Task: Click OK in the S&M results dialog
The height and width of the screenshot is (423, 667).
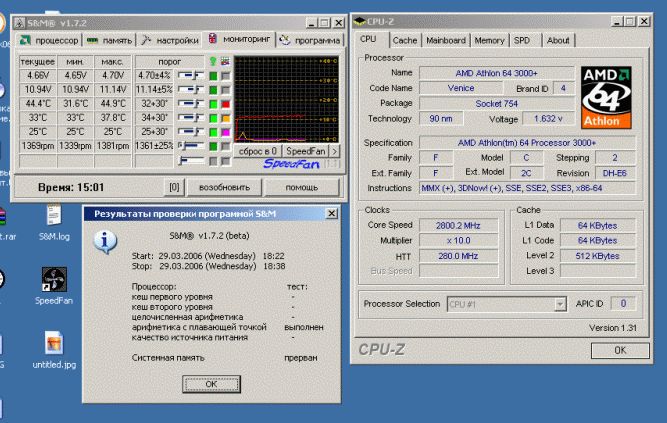Action: coord(211,384)
